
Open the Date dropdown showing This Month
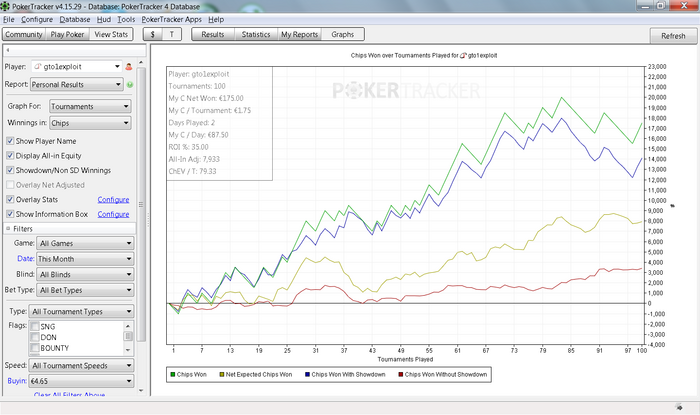click(x=85, y=259)
